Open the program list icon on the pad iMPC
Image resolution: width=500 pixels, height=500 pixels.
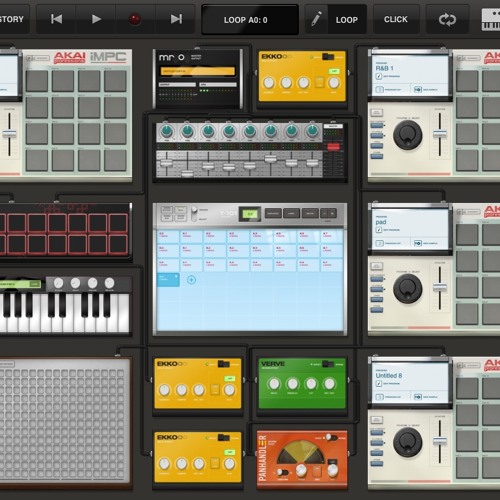coord(380,243)
